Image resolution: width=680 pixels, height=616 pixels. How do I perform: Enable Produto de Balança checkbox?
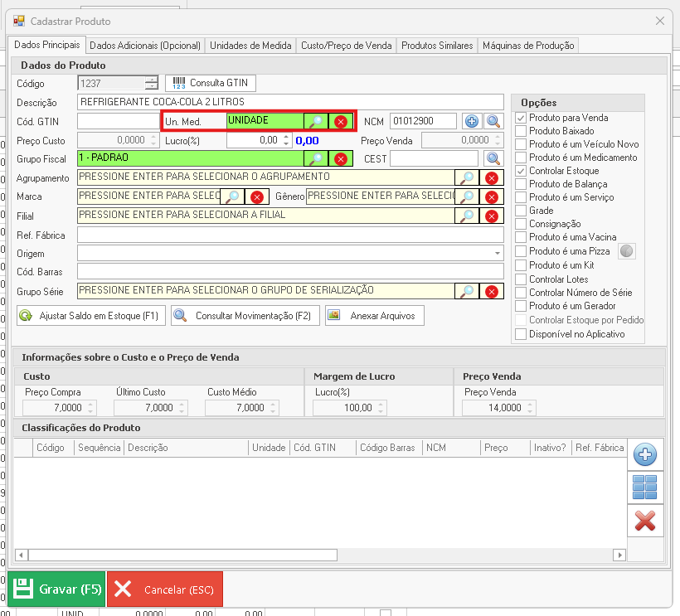pyautogui.click(x=521, y=184)
